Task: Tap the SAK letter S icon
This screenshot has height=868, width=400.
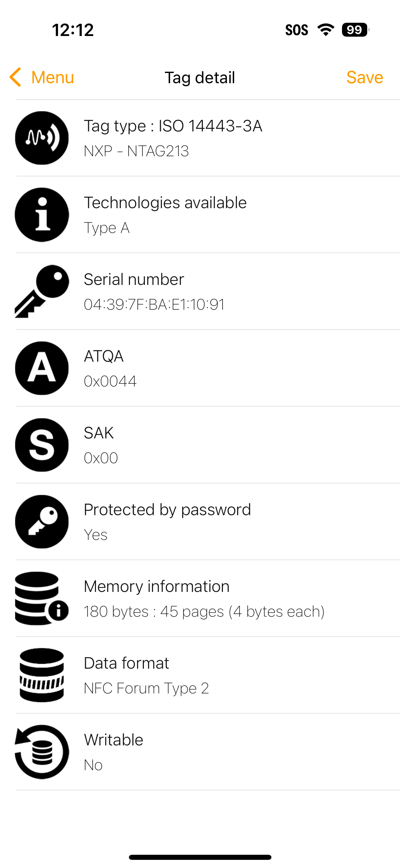Action: 42,445
